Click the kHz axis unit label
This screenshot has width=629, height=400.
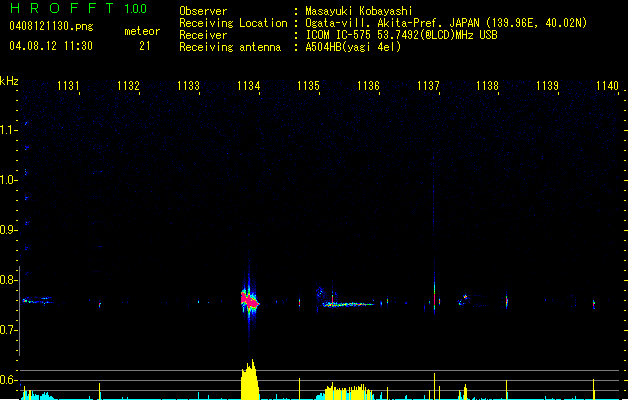click(x=9, y=81)
